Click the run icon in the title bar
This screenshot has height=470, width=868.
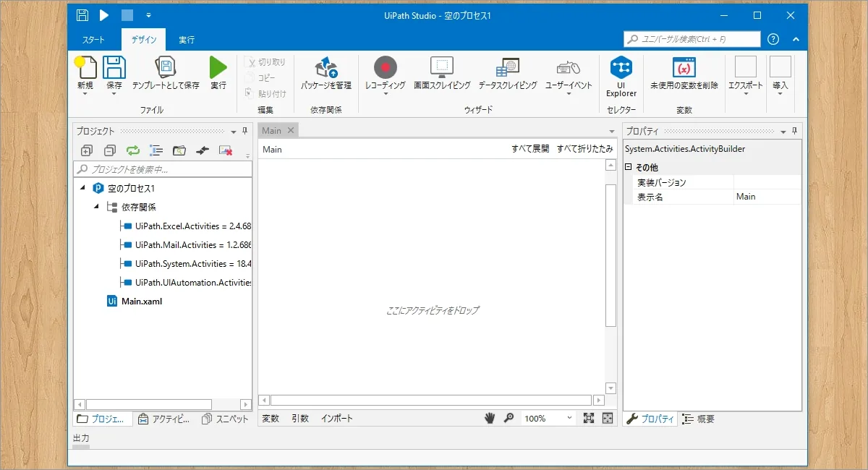pos(105,15)
